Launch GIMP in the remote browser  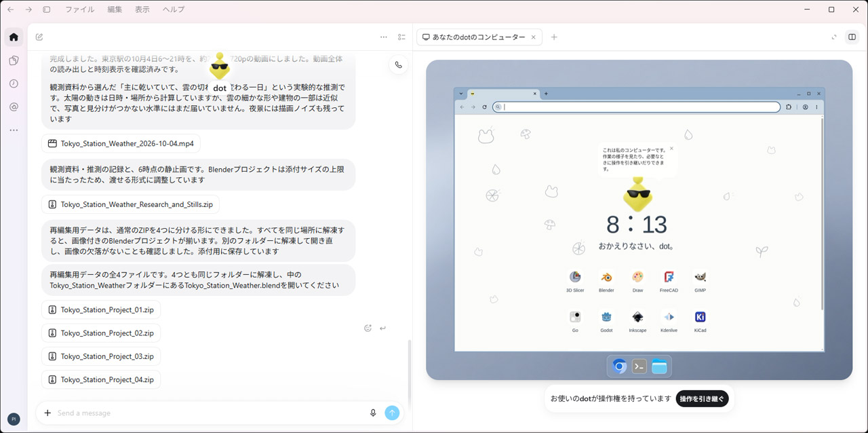click(701, 281)
